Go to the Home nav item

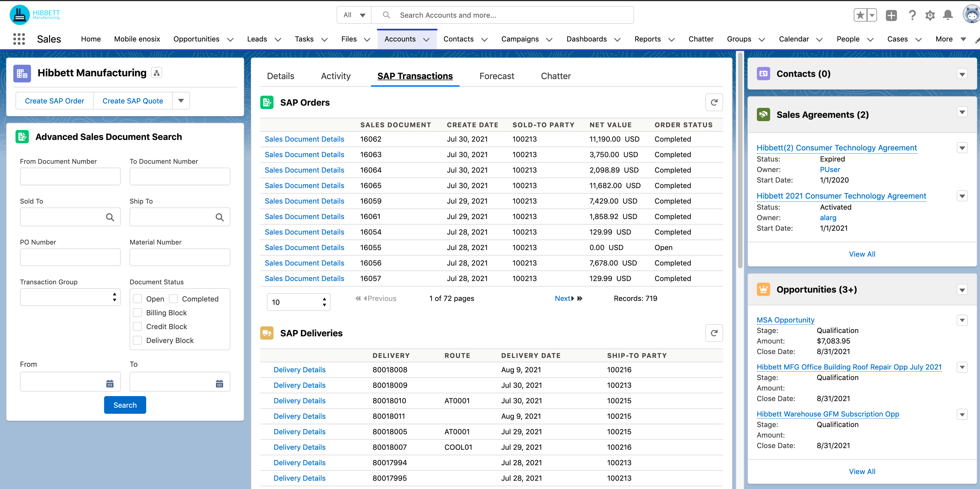[91, 39]
